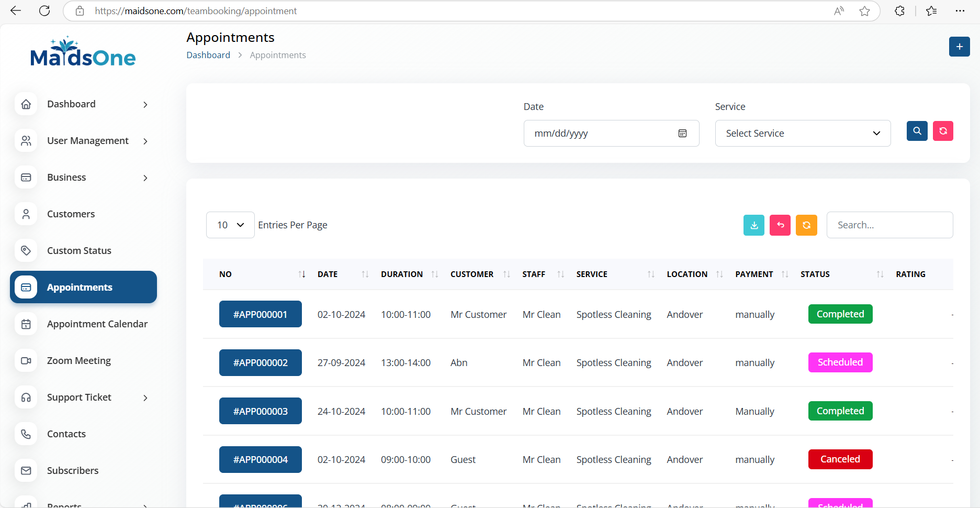
Task: Open the Select Service dropdown
Action: (x=802, y=134)
